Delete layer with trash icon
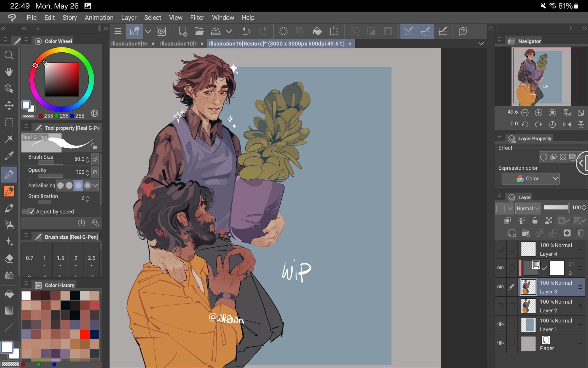This screenshot has width=588, height=368. pos(581,233)
